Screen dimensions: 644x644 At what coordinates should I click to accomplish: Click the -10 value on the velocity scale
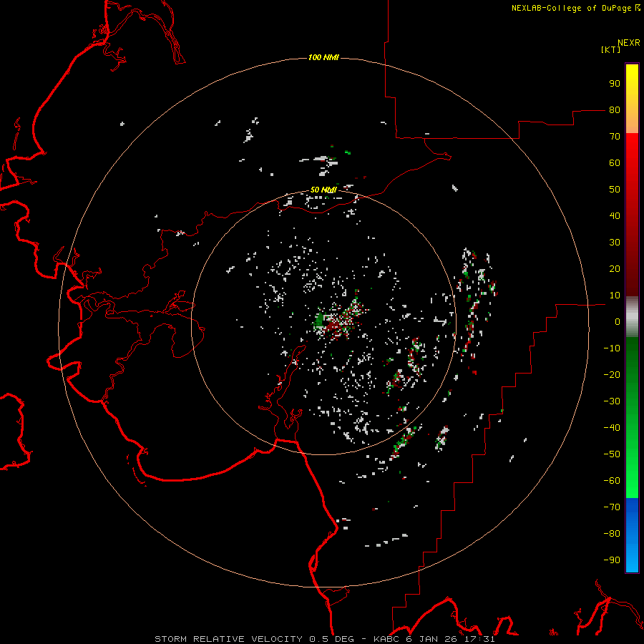612,348
